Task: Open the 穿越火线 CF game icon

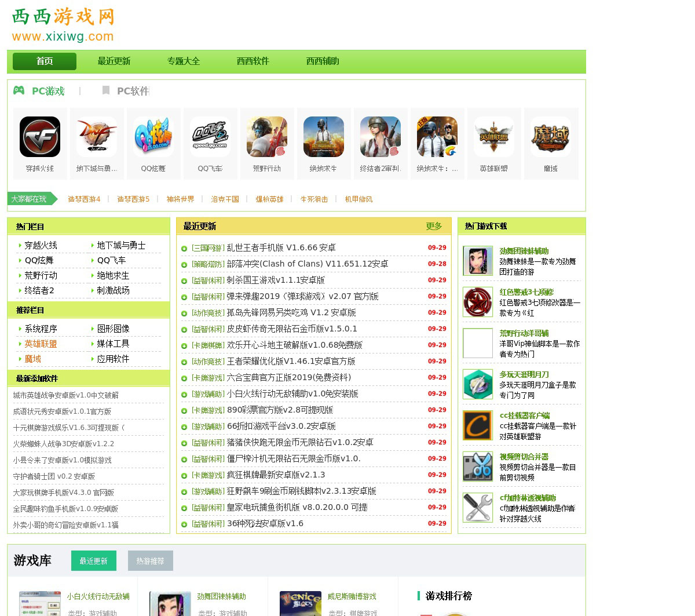Action: pyautogui.click(x=40, y=137)
